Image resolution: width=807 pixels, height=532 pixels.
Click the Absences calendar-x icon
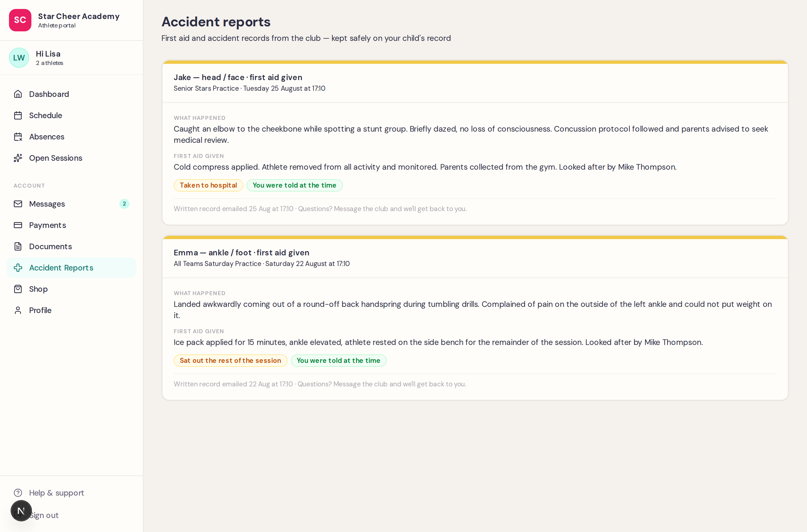(18, 137)
